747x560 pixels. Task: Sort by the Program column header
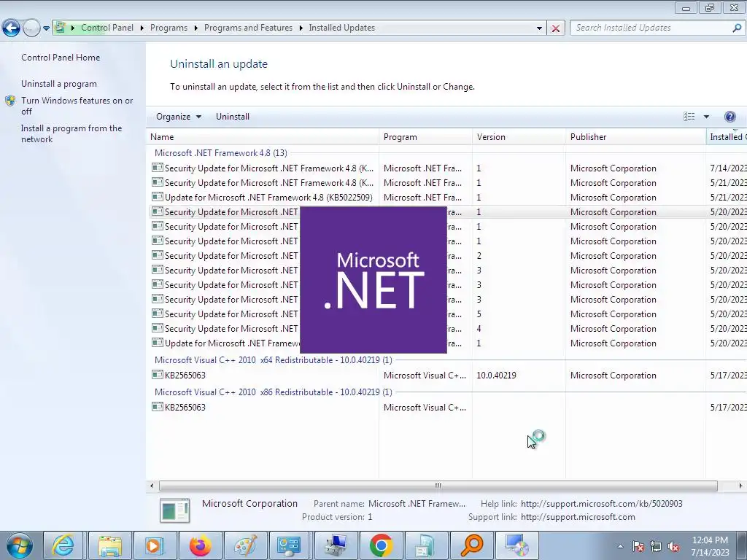[x=426, y=137]
